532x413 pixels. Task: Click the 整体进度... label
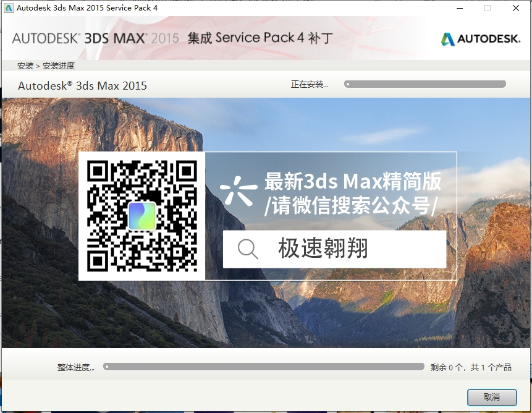tap(75, 367)
